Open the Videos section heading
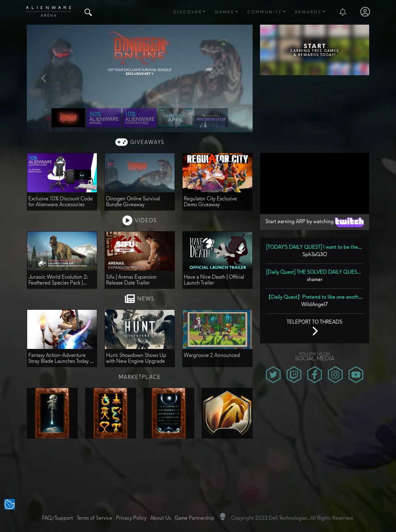396x532 pixels. click(x=146, y=220)
